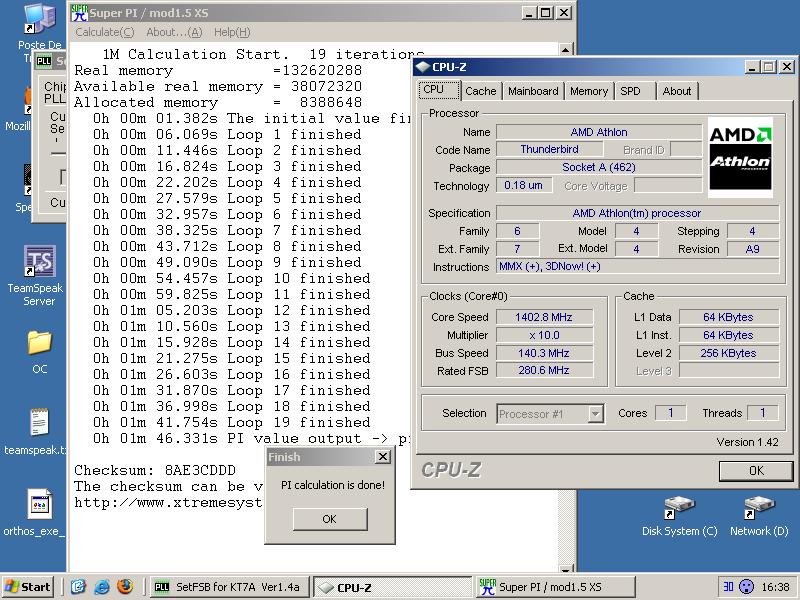This screenshot has height=600, width=800.
Task: Click the AMD Athlon logo in CPU-Z
Action: point(740,157)
